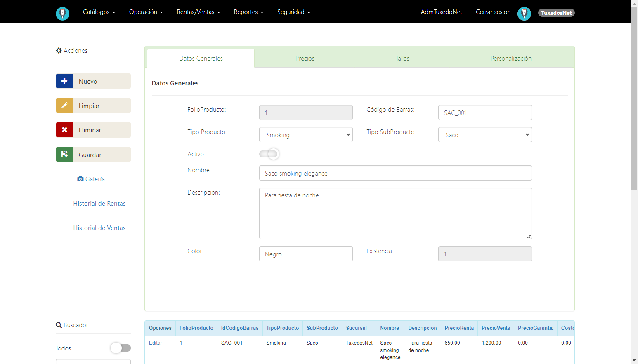Click the TuxedosNet badge
This screenshot has width=638, height=364.
pyautogui.click(x=556, y=13)
